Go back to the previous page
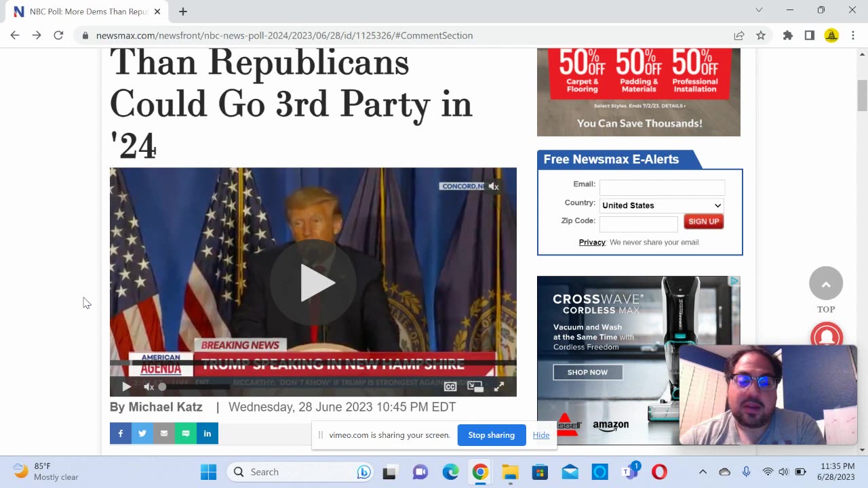 pos(15,35)
